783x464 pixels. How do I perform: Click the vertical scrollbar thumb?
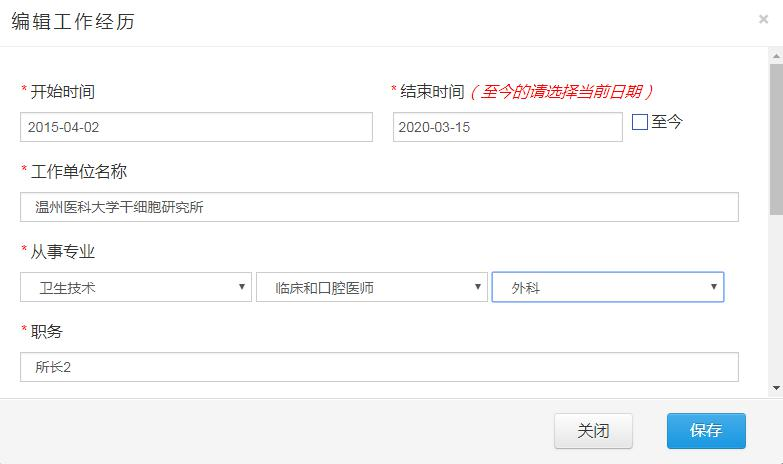[x=775, y=140]
